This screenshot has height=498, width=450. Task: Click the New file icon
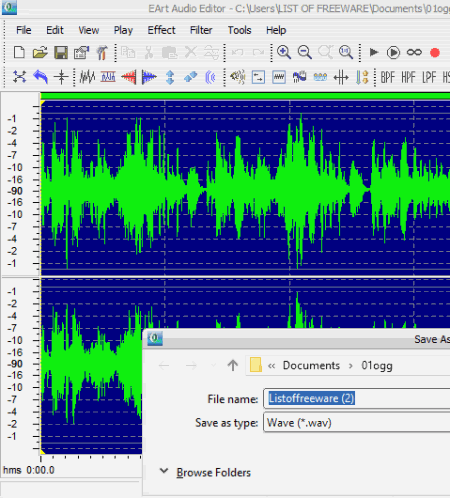(x=19, y=52)
